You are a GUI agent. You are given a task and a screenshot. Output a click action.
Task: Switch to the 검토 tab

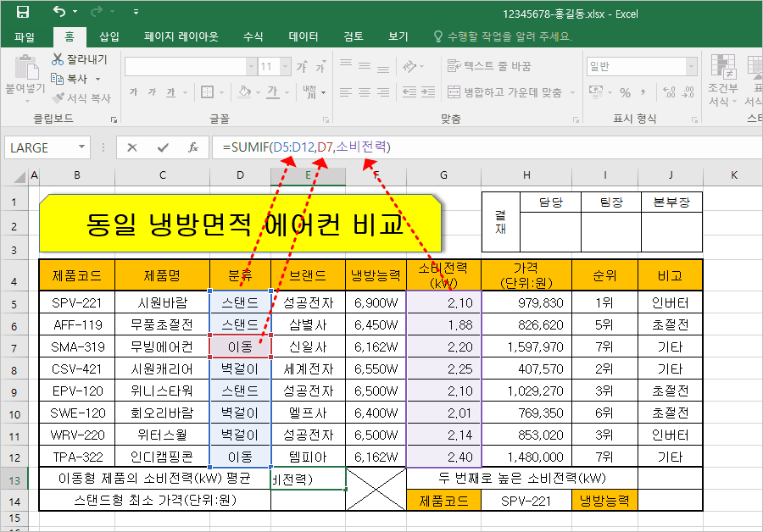354,36
